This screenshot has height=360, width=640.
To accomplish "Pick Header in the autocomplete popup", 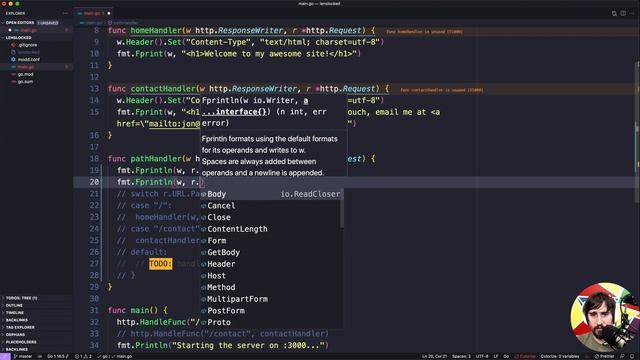I will (x=271, y=264).
